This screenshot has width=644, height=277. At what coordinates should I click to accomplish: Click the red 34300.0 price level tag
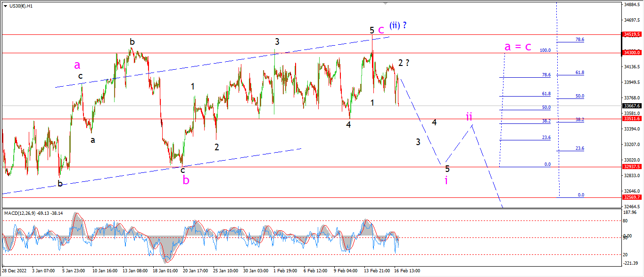click(x=632, y=53)
